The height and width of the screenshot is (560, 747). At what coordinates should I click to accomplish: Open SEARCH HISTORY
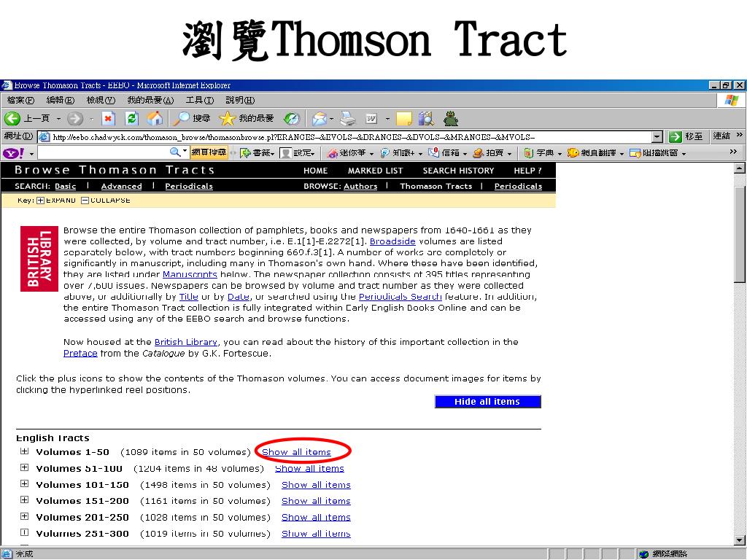pyautogui.click(x=458, y=171)
